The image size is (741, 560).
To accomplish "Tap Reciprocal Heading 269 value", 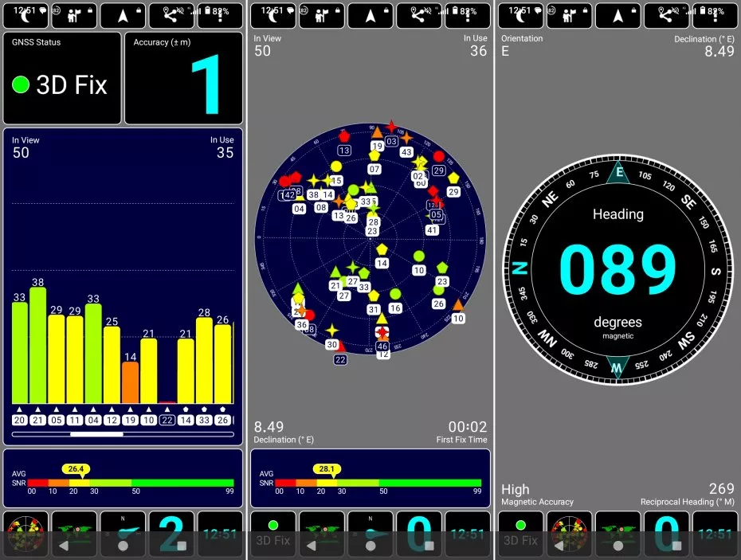I will (721, 488).
